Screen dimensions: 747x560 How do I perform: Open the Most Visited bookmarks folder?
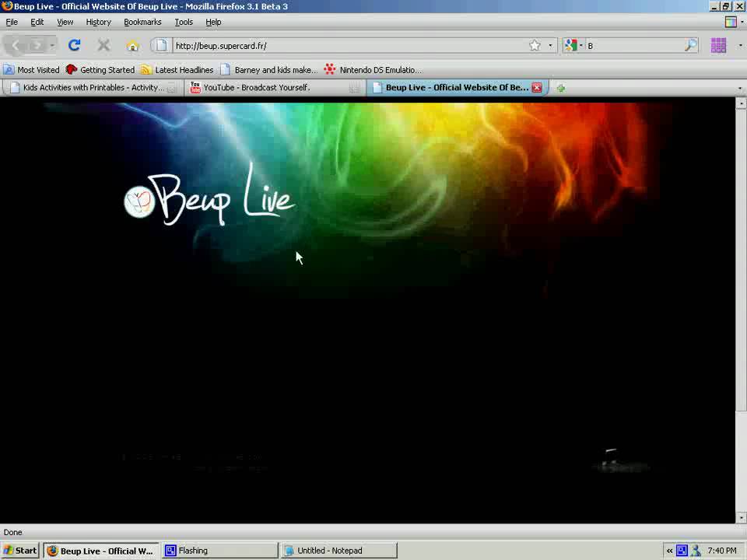(31, 70)
